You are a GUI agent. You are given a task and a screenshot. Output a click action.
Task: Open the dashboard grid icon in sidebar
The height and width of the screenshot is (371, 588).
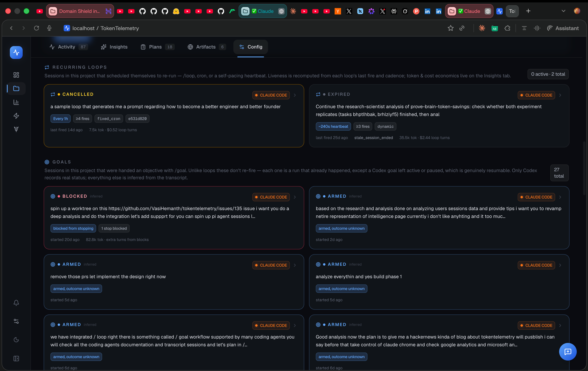(x=16, y=75)
